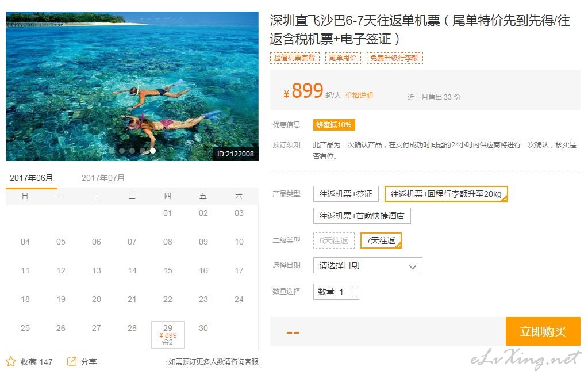Click the 立即购买 buy now button
Viewport: 588px width, 378px height.
(543, 331)
